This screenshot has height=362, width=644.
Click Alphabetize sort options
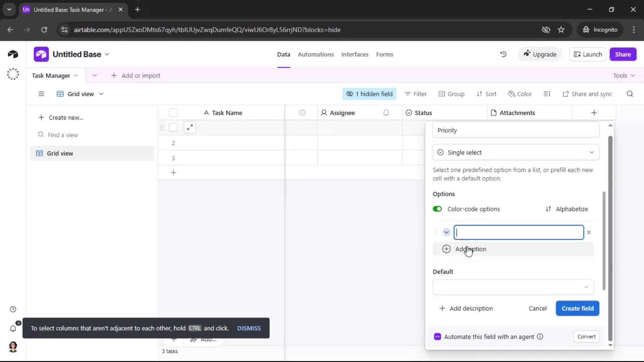567,209
